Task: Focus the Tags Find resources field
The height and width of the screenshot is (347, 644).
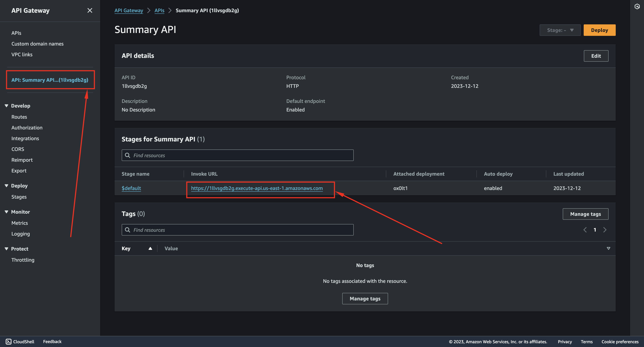Action: coord(238,230)
